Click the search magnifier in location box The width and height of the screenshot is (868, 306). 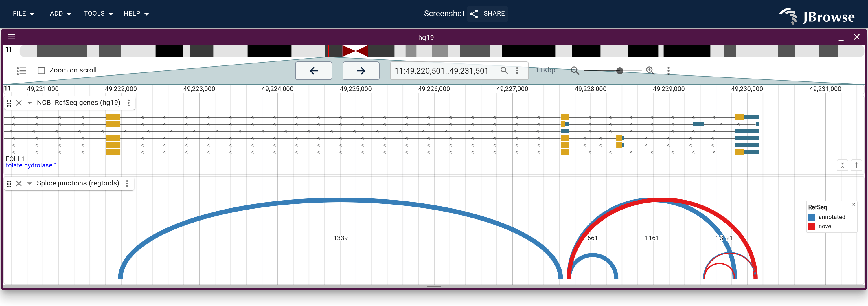pyautogui.click(x=504, y=70)
